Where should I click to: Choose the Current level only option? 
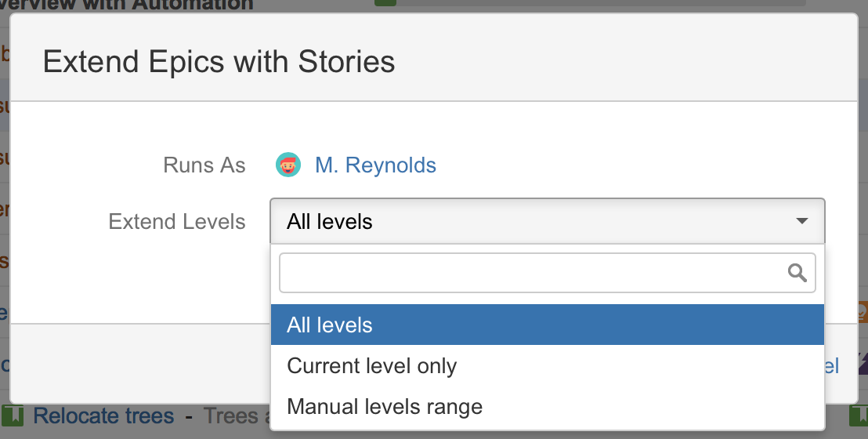(x=372, y=366)
